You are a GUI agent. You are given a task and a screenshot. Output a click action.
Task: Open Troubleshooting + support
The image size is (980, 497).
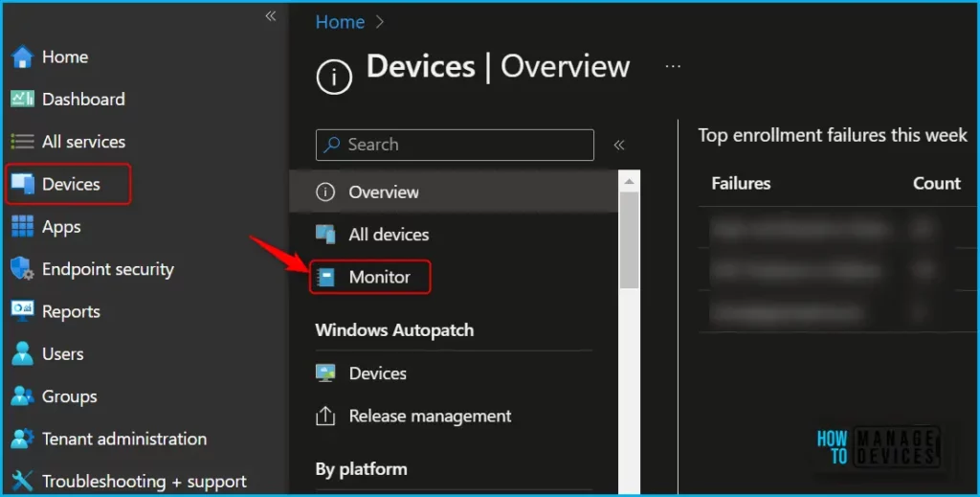145,482
